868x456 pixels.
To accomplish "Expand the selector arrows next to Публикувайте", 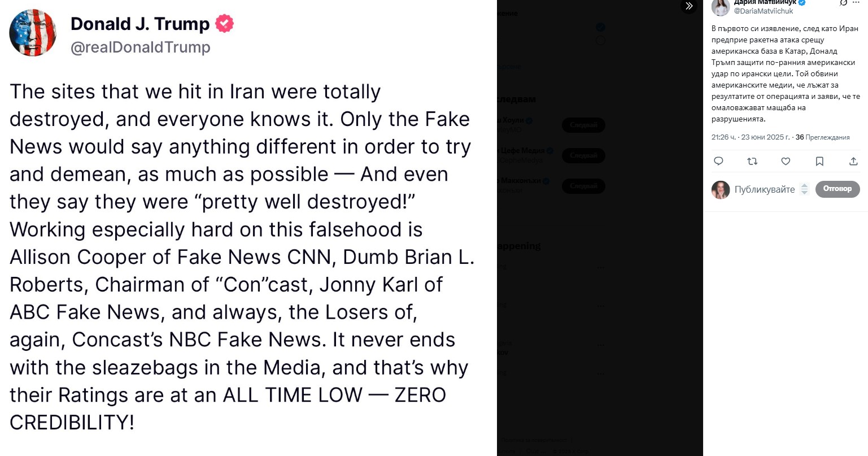I will pyautogui.click(x=805, y=189).
